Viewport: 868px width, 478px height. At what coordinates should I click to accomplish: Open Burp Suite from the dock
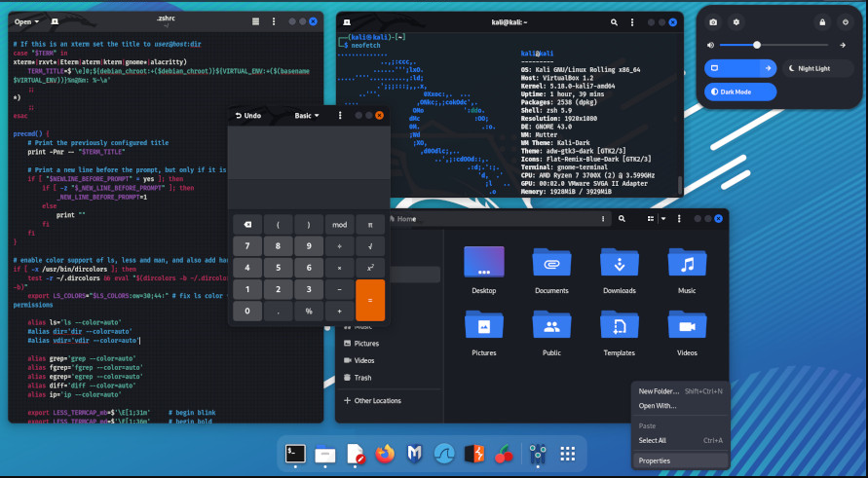(474, 453)
